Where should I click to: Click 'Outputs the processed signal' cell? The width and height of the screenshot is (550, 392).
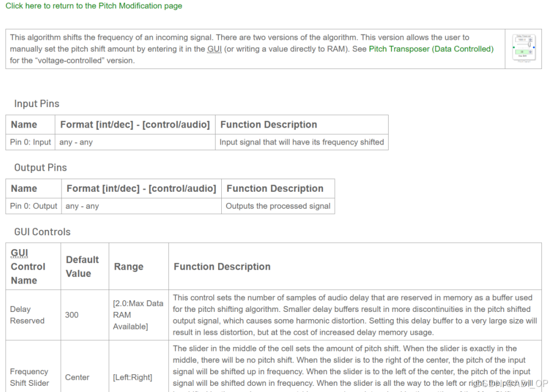pyautogui.click(x=278, y=206)
